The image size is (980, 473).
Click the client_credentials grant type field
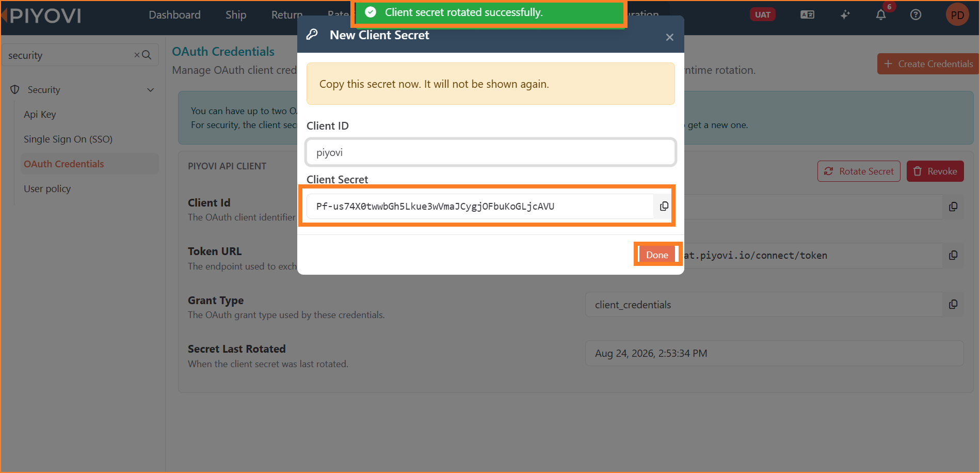point(764,305)
